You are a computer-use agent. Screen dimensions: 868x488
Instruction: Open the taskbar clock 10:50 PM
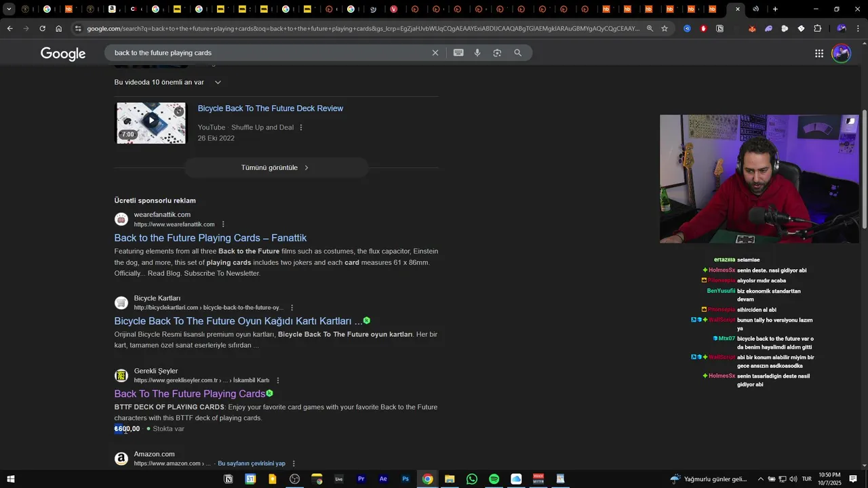pos(830,479)
